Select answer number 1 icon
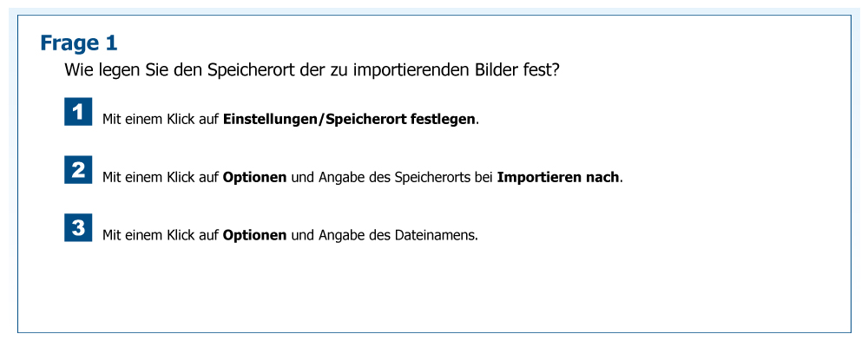This screenshot has height=347, width=868. click(78, 112)
